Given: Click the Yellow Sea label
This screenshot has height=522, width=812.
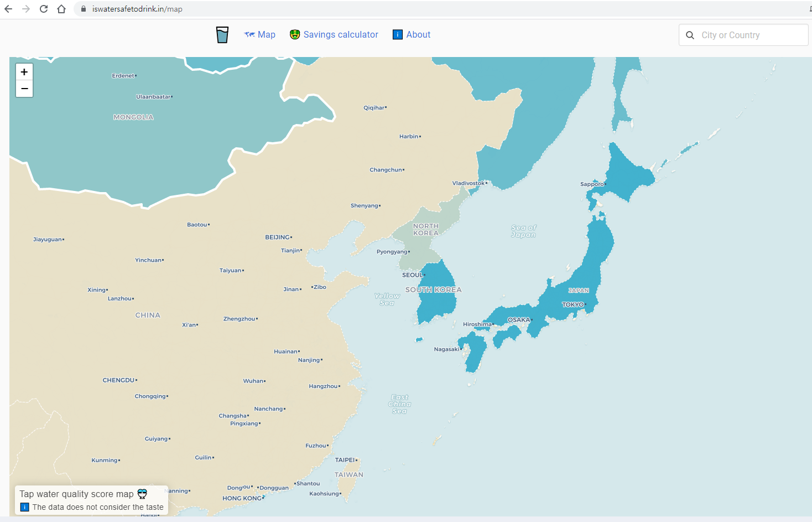Looking at the screenshot, I should [387, 299].
